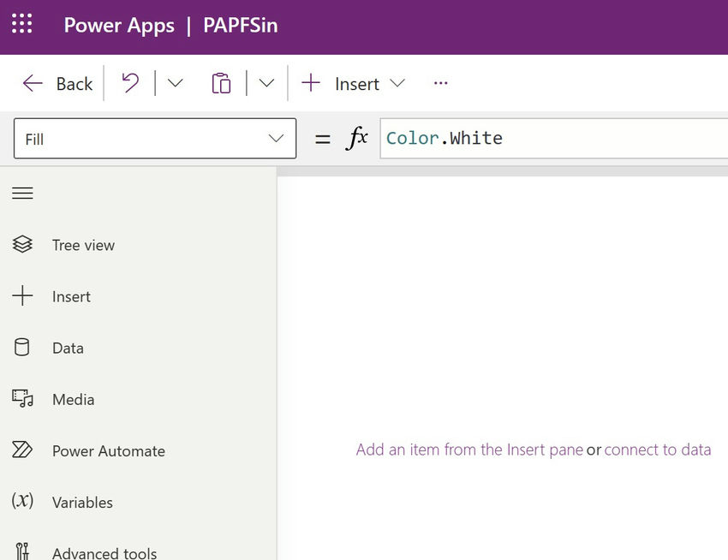This screenshot has height=560, width=728.
Task: Open the Fill property selector
Action: [x=154, y=138]
